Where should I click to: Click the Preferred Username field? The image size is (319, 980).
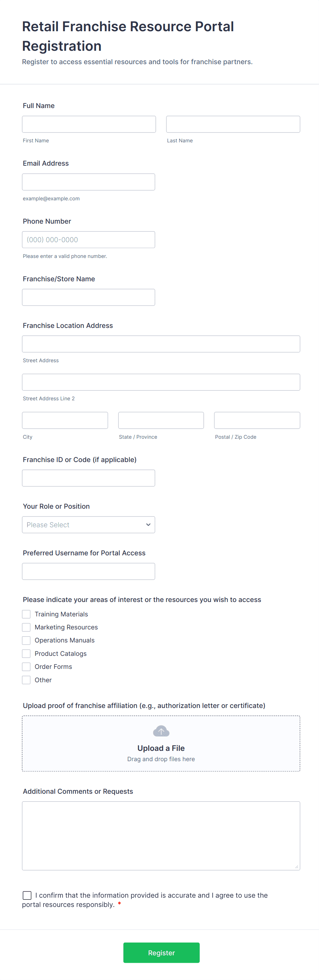[x=88, y=571]
